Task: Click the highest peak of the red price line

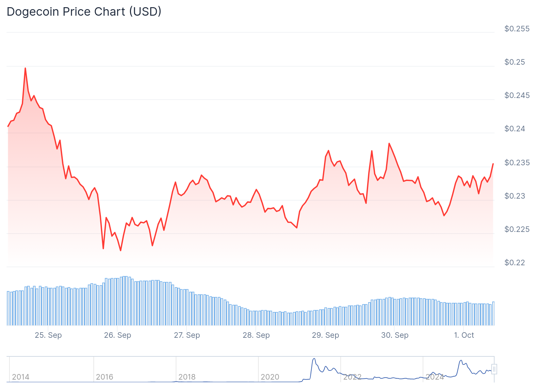Action: point(25,68)
